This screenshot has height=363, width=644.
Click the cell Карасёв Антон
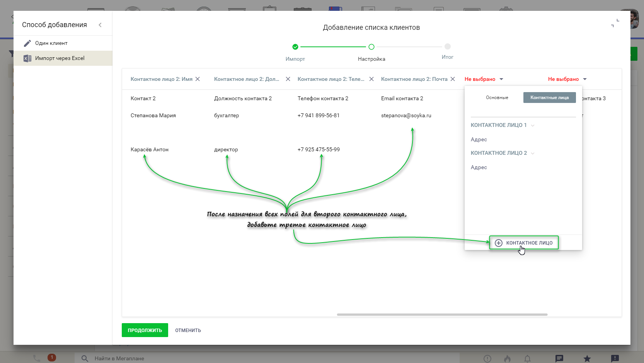(x=150, y=149)
